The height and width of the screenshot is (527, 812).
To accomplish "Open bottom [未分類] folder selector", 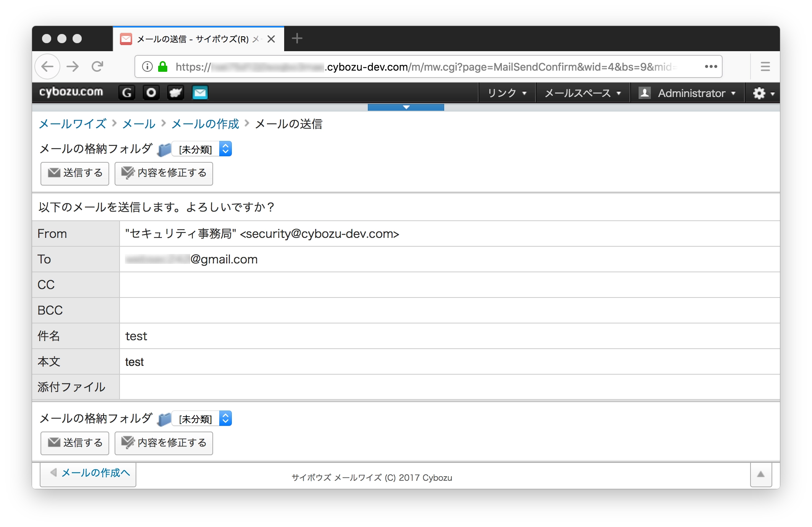I will point(202,419).
